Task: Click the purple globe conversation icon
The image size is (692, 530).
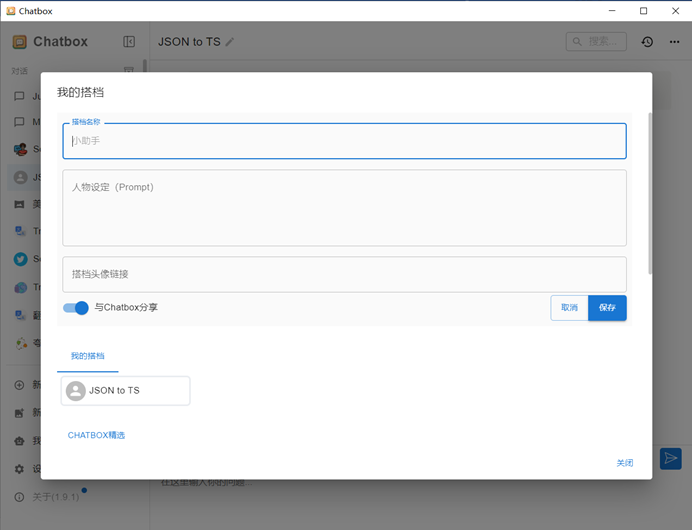Action: (20, 288)
